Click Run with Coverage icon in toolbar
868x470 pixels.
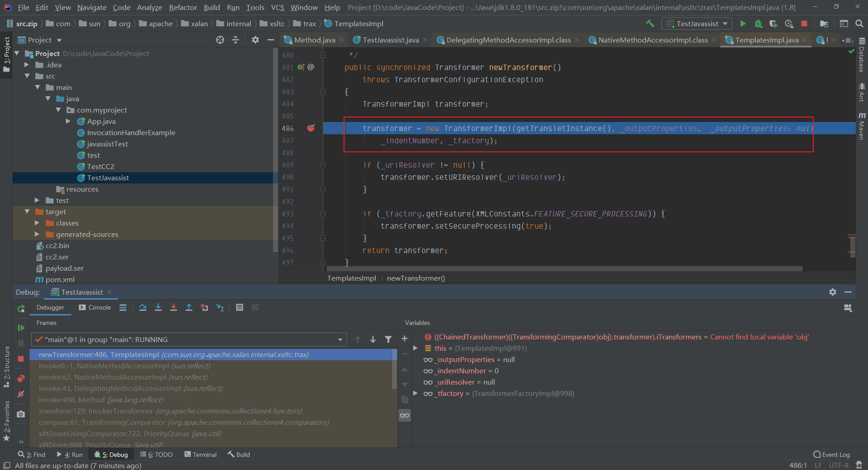774,23
